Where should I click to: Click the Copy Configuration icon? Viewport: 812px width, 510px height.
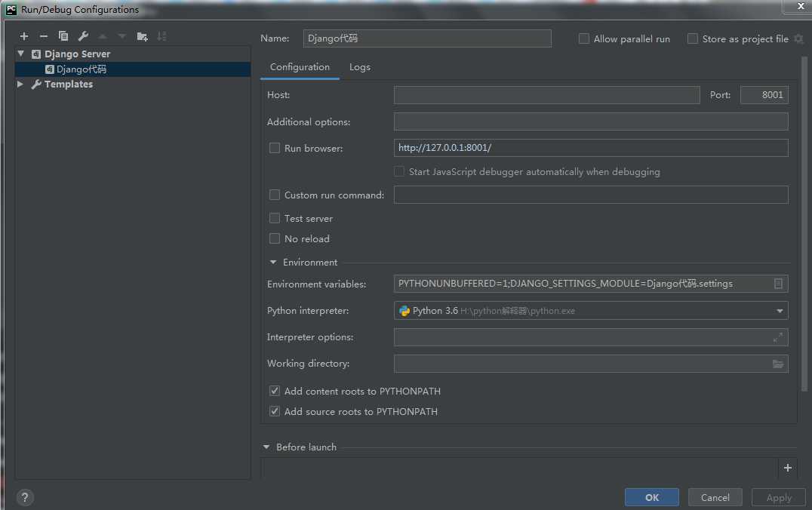coord(63,36)
